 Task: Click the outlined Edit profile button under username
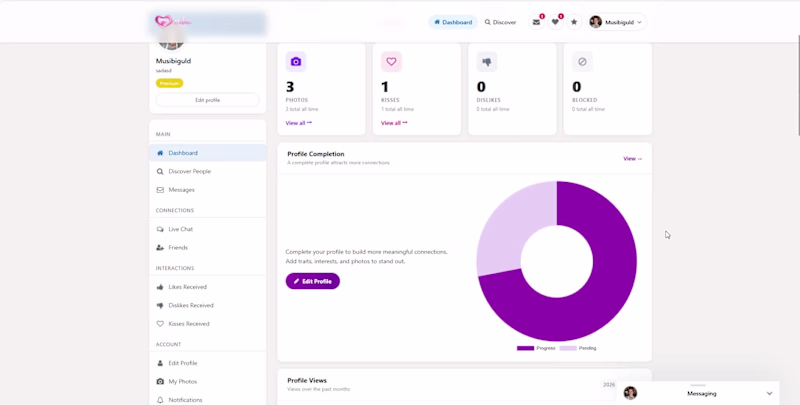pos(208,100)
